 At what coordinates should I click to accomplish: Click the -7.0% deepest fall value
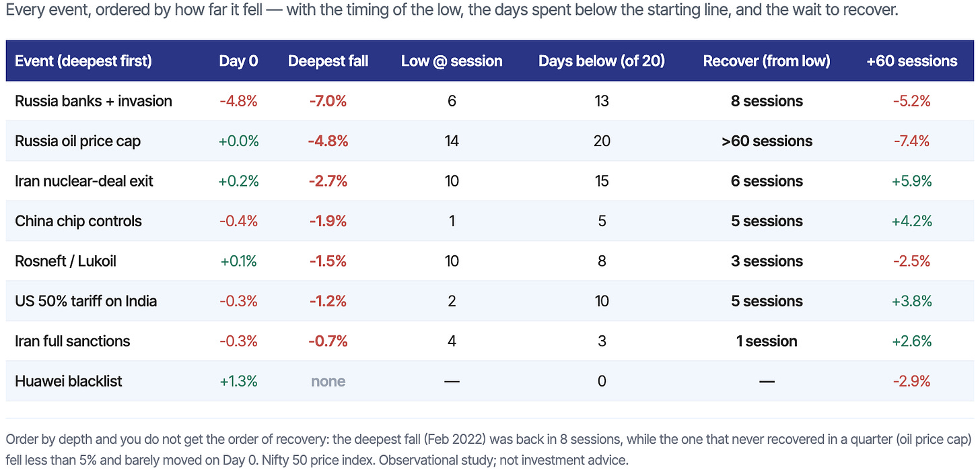coord(328,101)
